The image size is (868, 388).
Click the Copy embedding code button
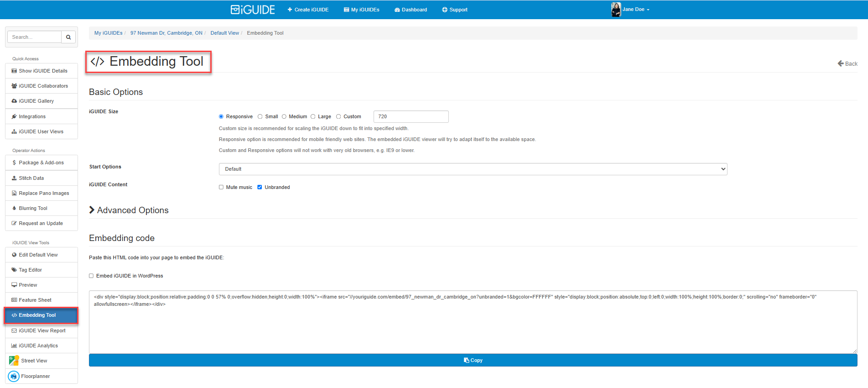click(x=473, y=360)
